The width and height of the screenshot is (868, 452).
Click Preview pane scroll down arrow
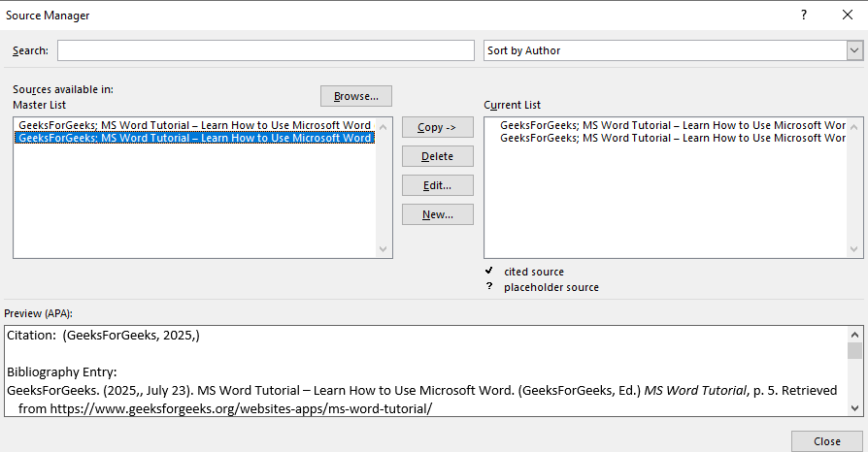click(854, 408)
